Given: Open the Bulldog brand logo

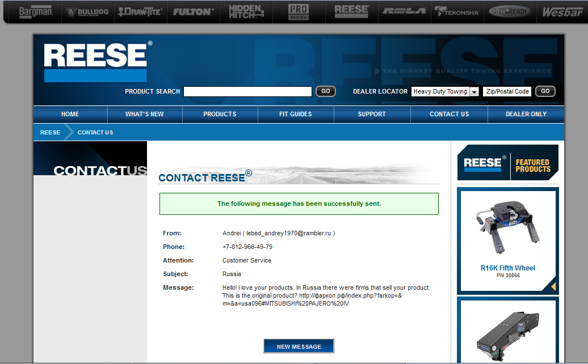Looking at the screenshot, I should pos(87,12).
